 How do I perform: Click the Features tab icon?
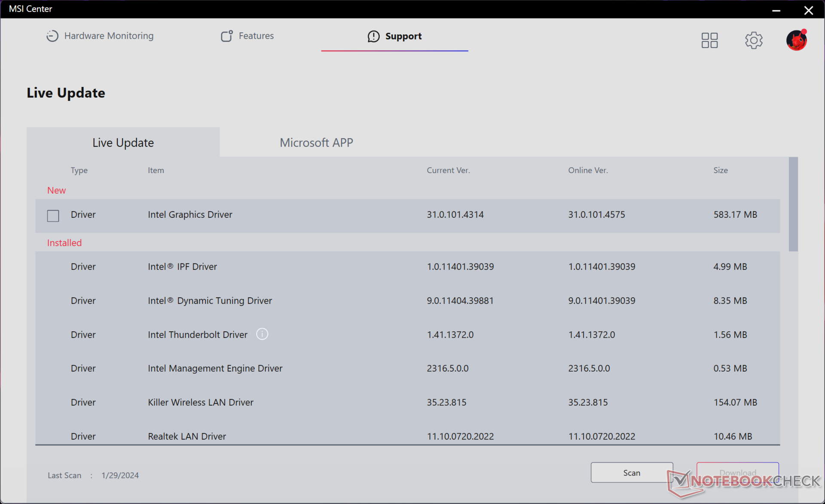(226, 36)
